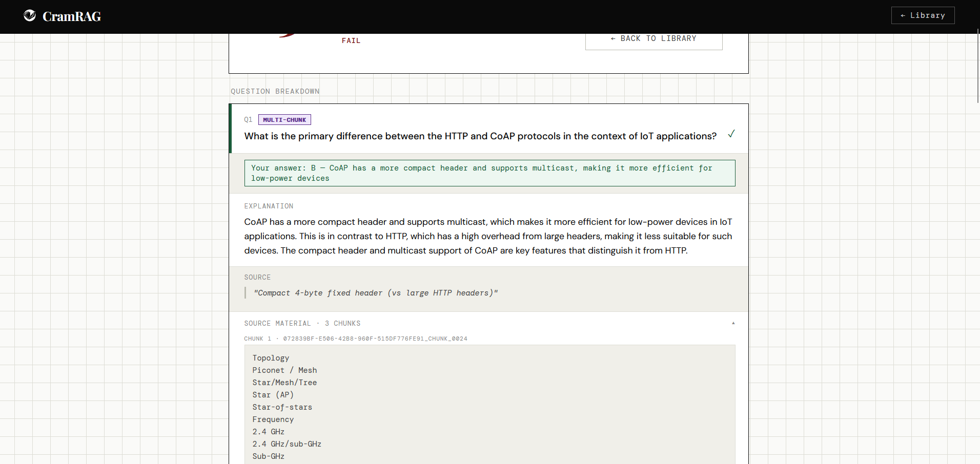The width and height of the screenshot is (980, 464).
Task: Click the question text about HTTP and CoAP
Action: (x=480, y=136)
